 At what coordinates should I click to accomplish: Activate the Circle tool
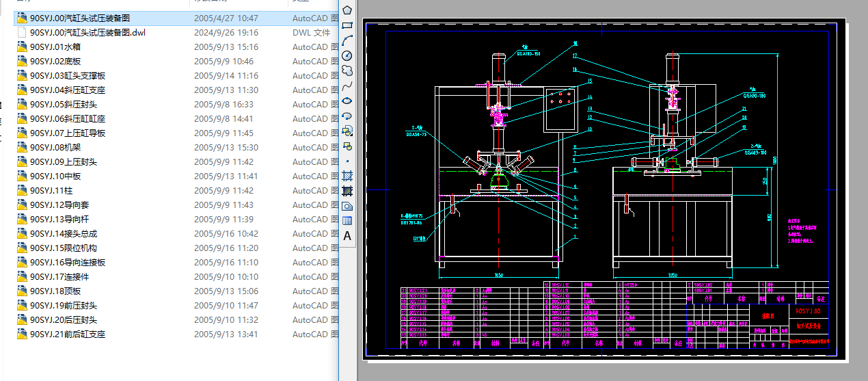point(347,55)
